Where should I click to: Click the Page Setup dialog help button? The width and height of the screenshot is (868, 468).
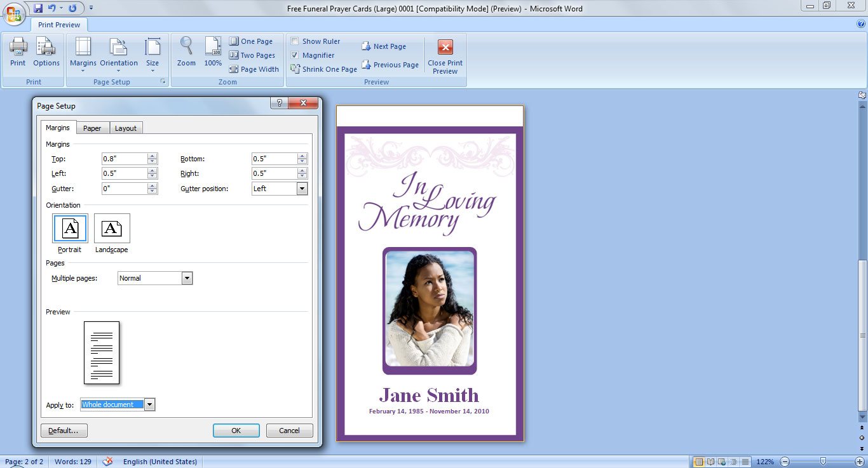(279, 104)
